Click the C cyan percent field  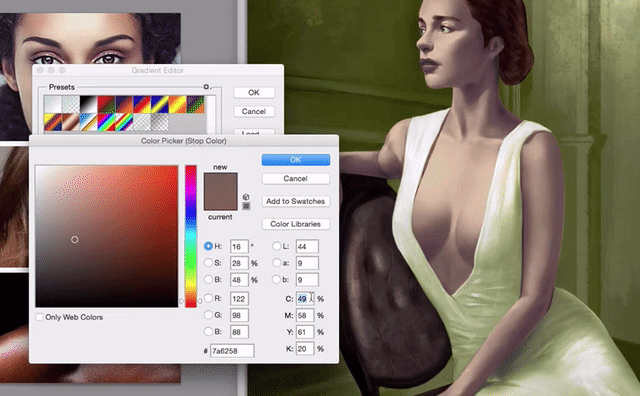point(305,299)
